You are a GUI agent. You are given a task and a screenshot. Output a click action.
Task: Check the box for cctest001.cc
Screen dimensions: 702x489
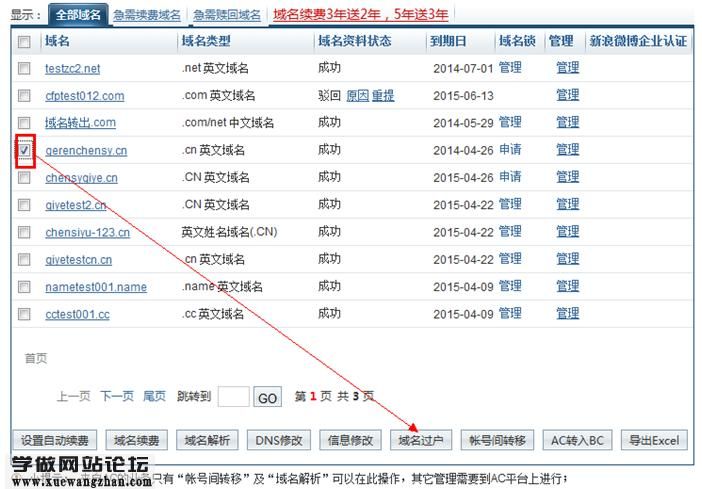click(x=24, y=314)
